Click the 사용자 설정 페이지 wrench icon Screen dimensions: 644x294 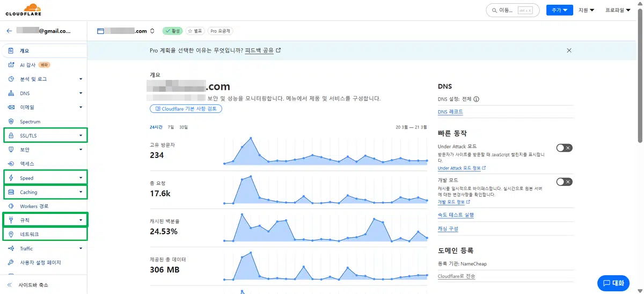click(x=11, y=262)
